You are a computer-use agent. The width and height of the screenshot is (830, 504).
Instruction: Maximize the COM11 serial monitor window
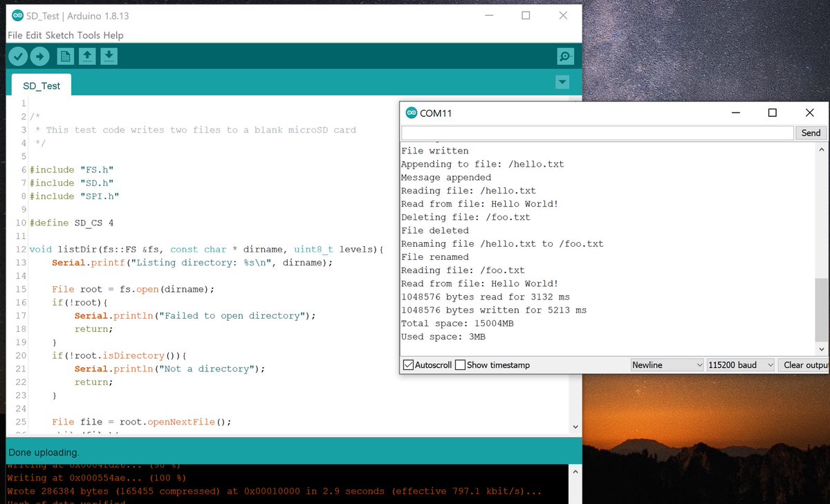(x=773, y=113)
